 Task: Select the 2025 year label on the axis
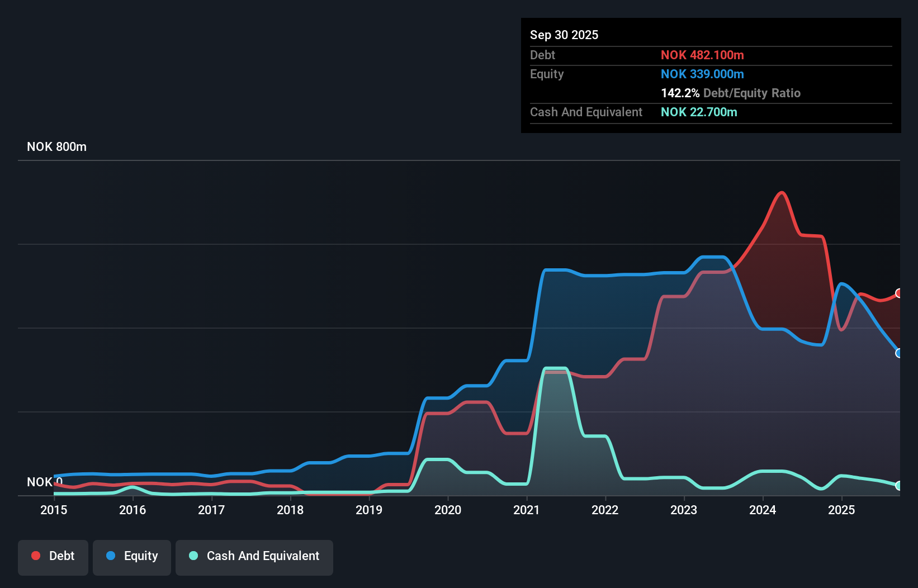842,510
